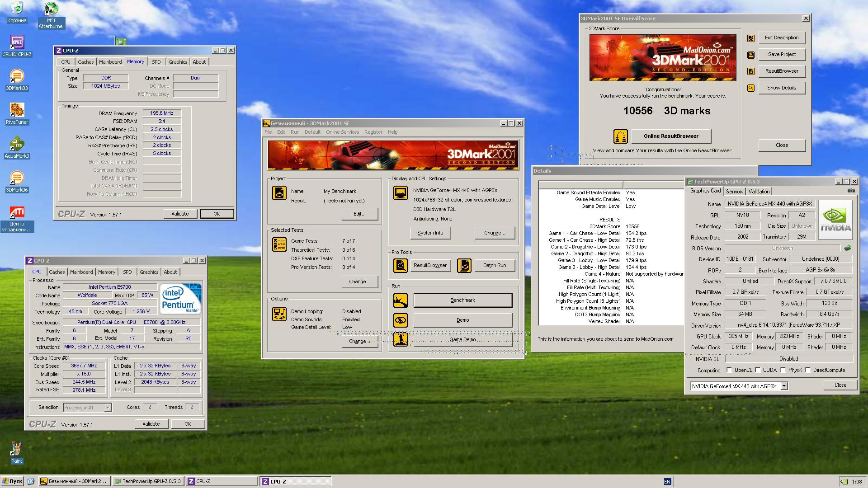Click the Demo eye icon
Screen dimensions: 868x488
(400, 320)
